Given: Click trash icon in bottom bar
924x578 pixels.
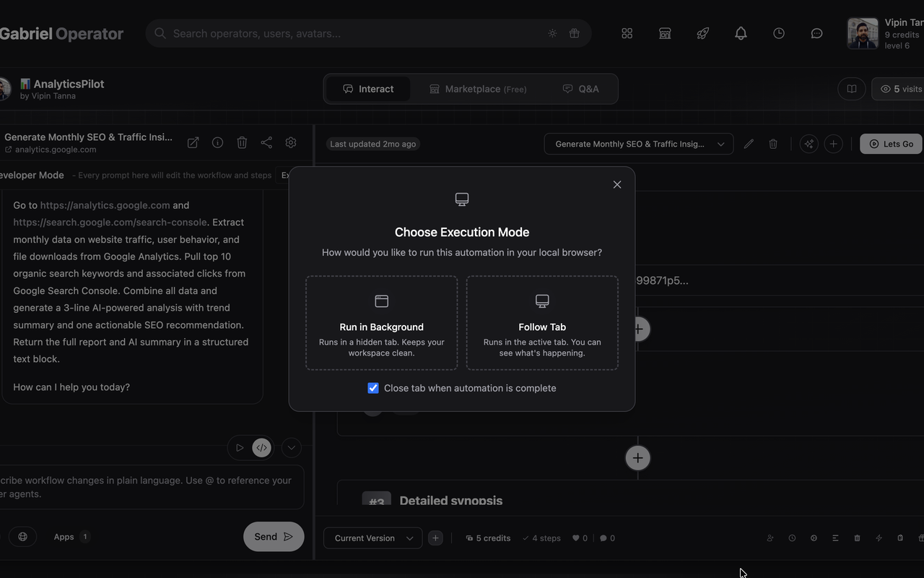Looking at the screenshot, I should click(x=857, y=538).
